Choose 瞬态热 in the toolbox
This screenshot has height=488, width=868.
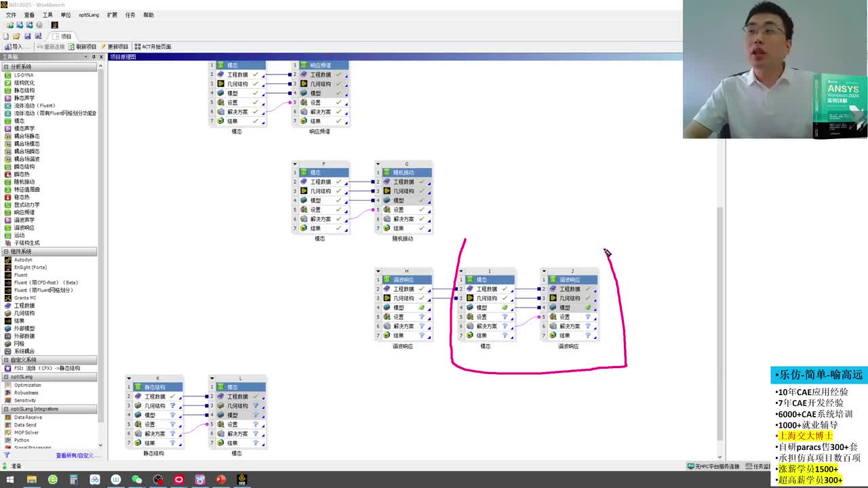(x=22, y=174)
